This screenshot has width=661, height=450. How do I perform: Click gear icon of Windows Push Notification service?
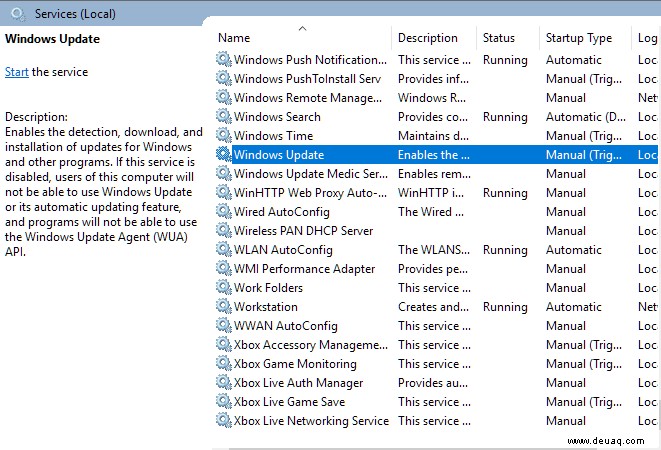click(x=224, y=59)
